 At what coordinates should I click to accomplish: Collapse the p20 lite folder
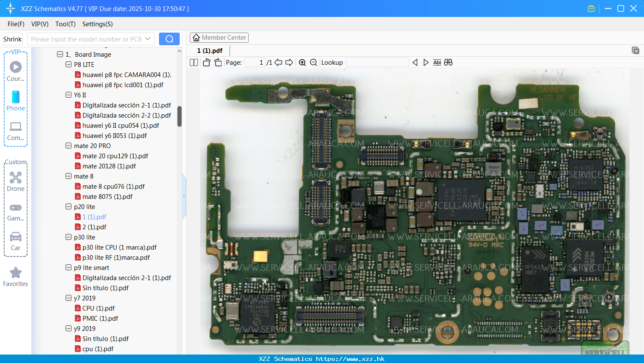coord(69,206)
